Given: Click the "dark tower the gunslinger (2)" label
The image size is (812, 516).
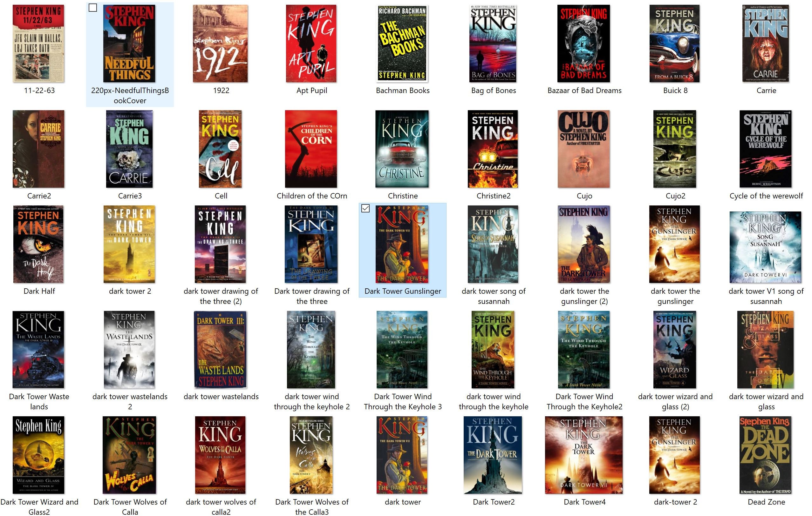Looking at the screenshot, I should click(x=584, y=296).
